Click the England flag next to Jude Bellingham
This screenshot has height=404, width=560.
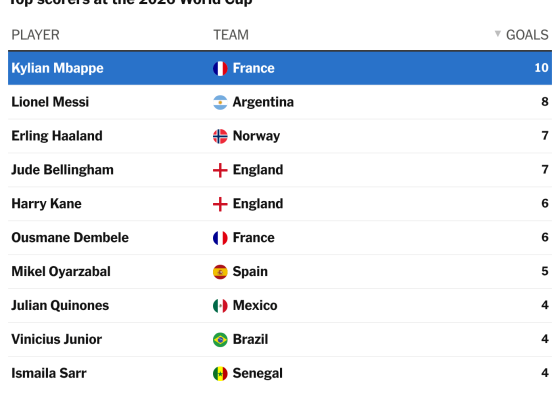coord(220,170)
